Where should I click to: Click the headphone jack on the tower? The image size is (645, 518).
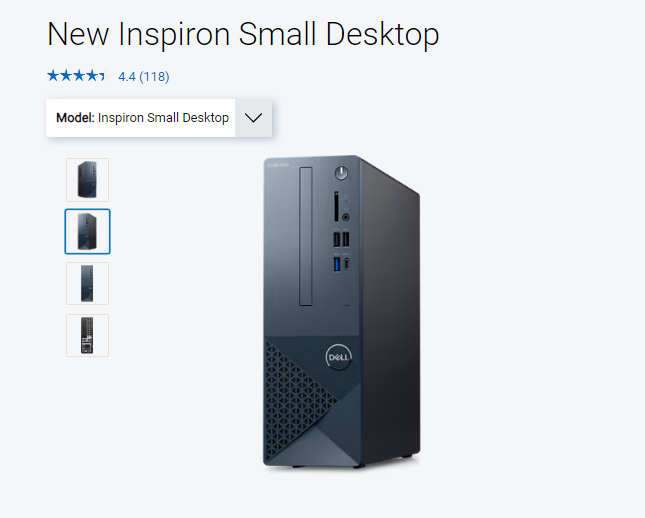point(346,217)
